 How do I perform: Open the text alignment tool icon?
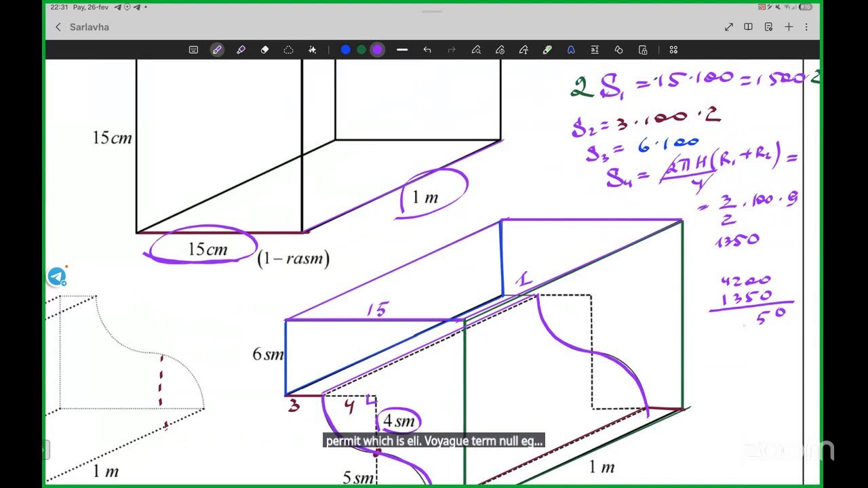tap(595, 49)
